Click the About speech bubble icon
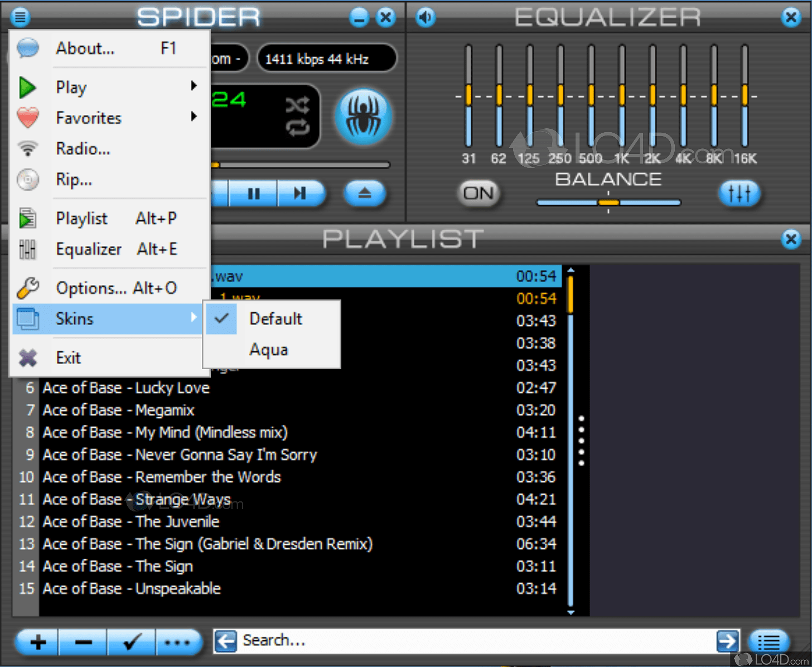 pyautogui.click(x=28, y=49)
